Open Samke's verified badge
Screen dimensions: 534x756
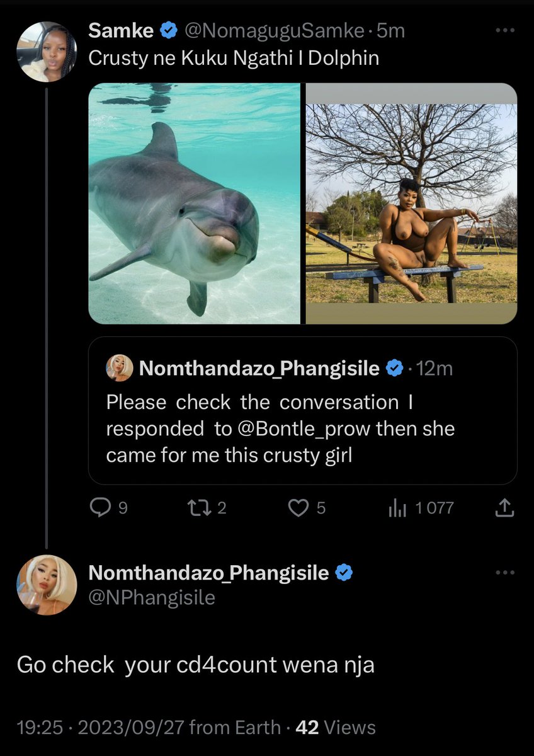(x=168, y=30)
